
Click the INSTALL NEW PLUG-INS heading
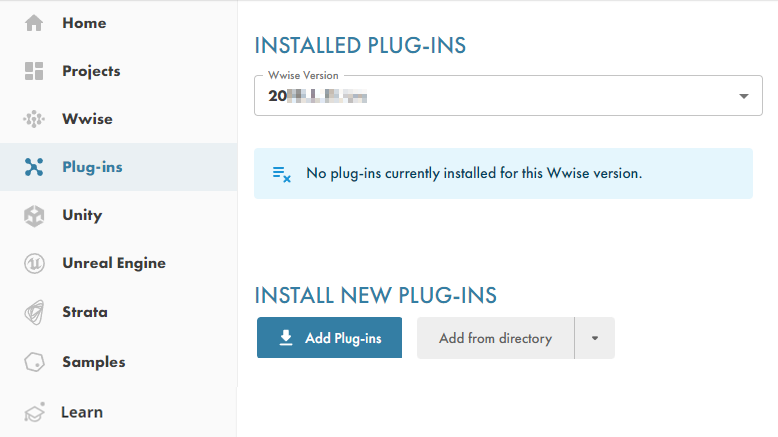(376, 296)
